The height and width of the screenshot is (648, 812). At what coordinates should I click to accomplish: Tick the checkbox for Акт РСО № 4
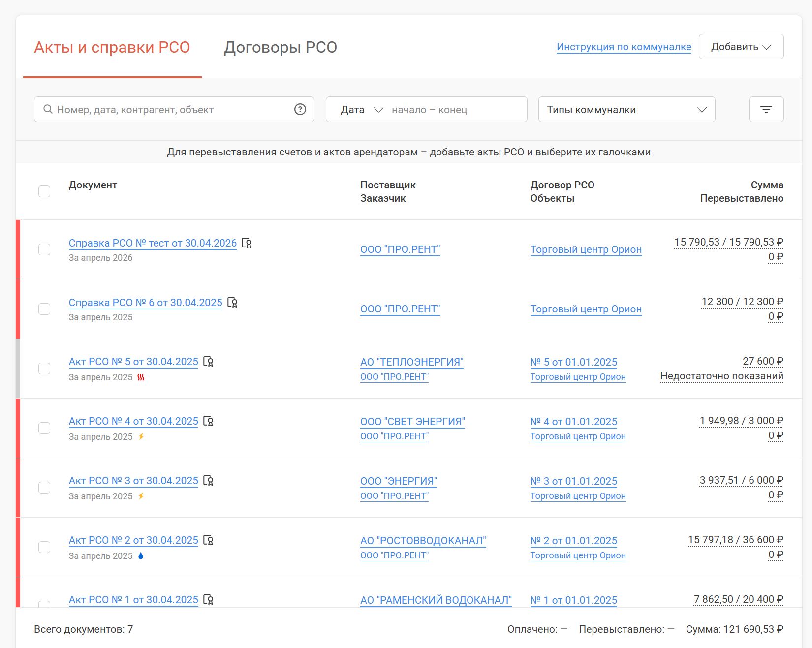pyautogui.click(x=44, y=428)
